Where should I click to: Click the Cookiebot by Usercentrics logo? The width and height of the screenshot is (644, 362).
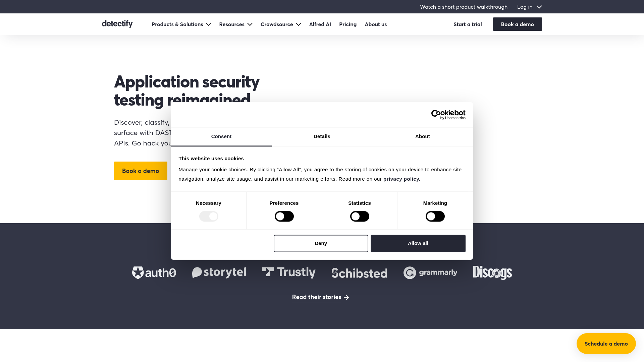point(448,114)
